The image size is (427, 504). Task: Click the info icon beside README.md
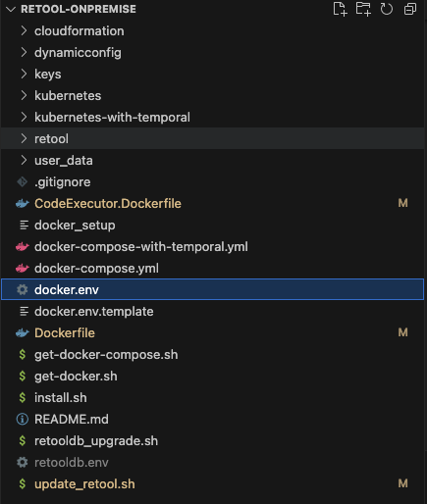click(x=23, y=420)
